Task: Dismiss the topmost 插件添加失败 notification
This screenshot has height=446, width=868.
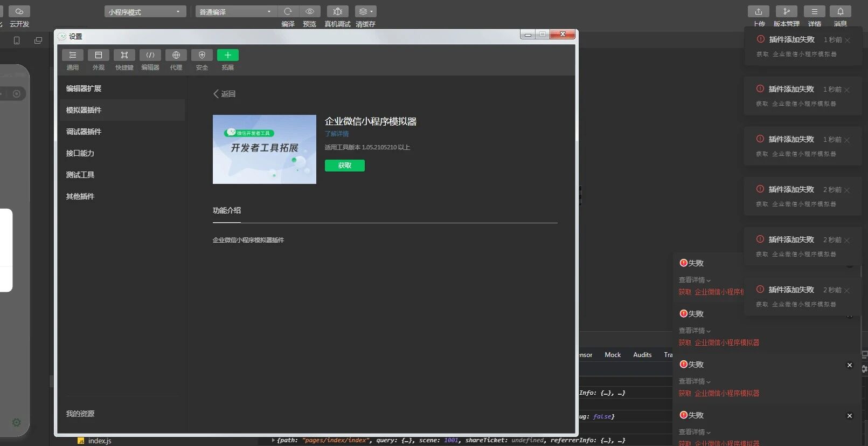Action: [x=848, y=40]
